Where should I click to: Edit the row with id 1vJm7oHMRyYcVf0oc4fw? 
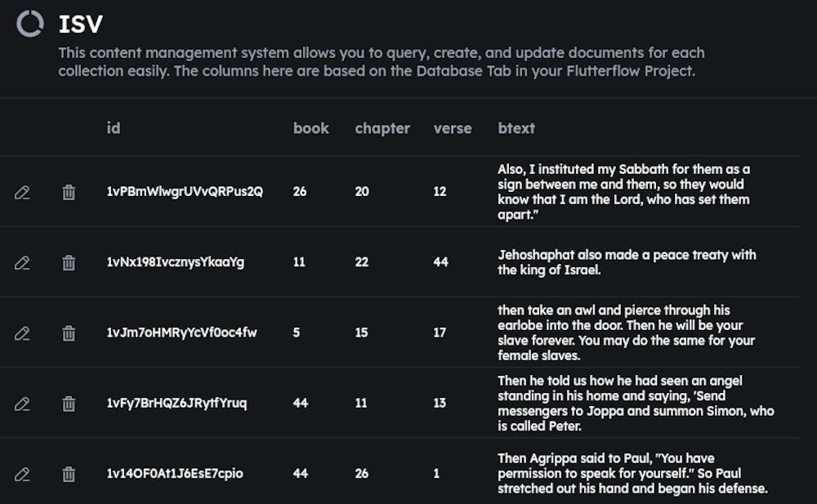click(x=22, y=333)
